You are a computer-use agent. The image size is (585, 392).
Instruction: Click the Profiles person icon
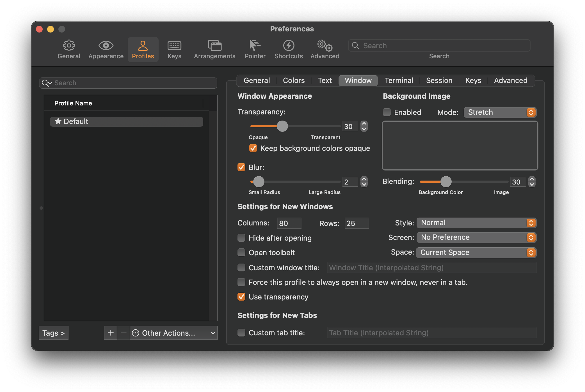point(143,49)
